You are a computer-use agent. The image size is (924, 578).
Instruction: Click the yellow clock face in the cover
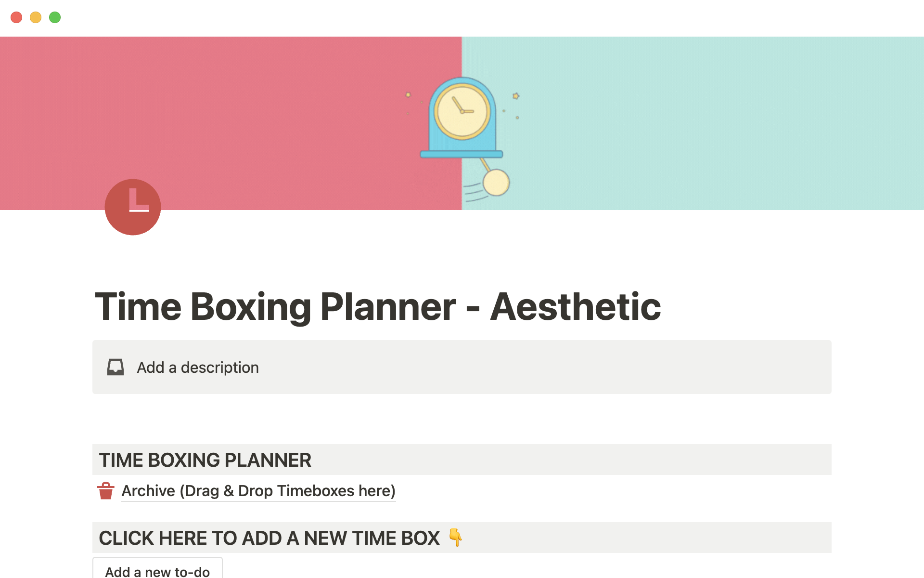coord(462,112)
